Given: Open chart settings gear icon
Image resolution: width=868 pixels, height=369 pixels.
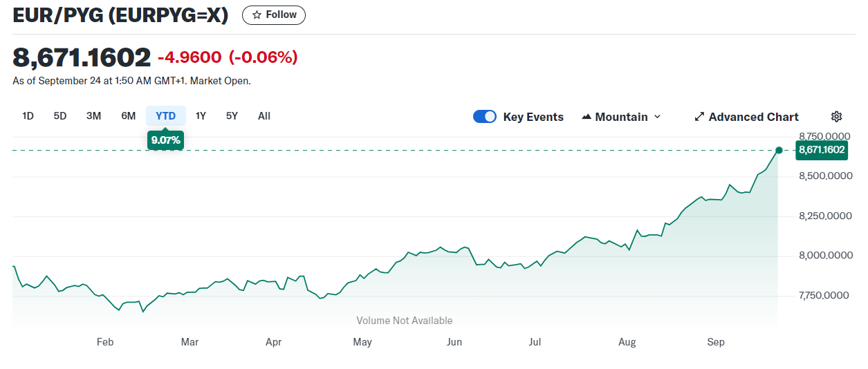Looking at the screenshot, I should pyautogui.click(x=836, y=117).
